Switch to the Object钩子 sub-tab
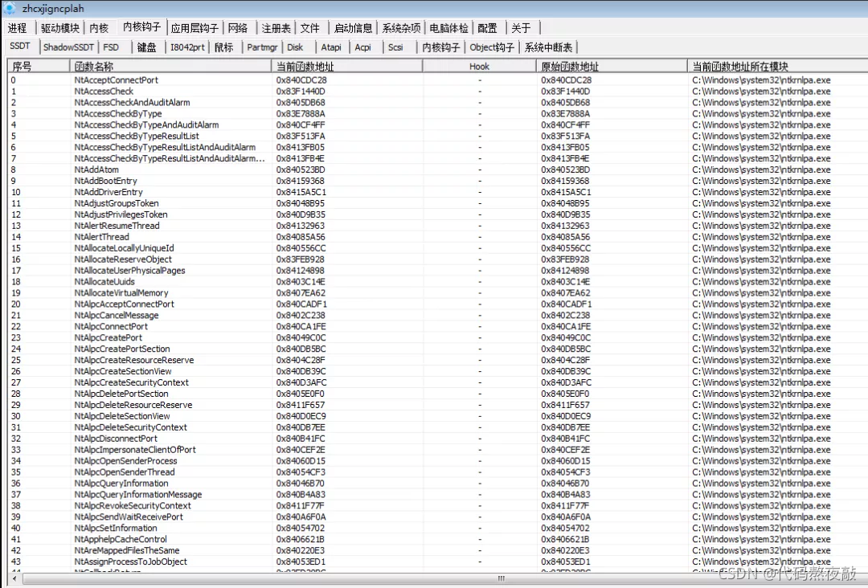 [492, 47]
